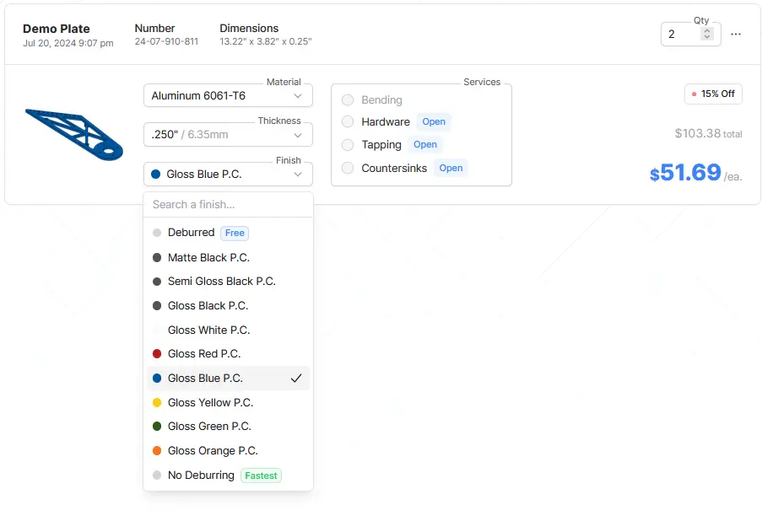Enable the Tapping service option
Image resolution: width=762 pixels, height=532 pixels.
pos(348,145)
